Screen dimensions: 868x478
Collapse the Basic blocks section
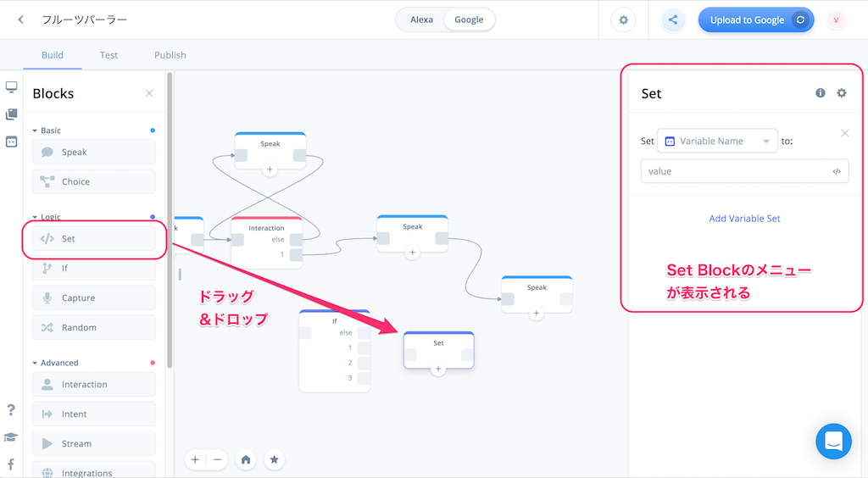pos(47,131)
